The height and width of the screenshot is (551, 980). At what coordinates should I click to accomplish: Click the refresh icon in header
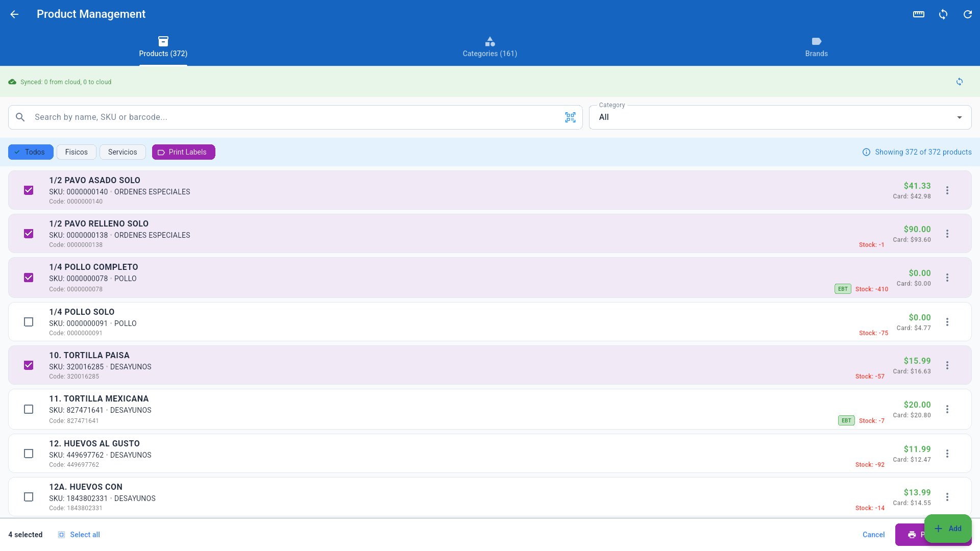tap(968, 14)
